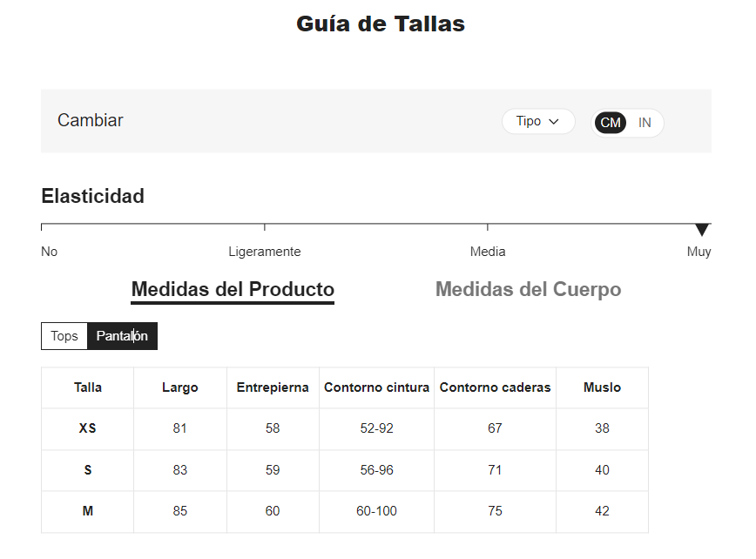Select the Pantalón button
The width and height of the screenshot is (756, 559).
tap(122, 336)
